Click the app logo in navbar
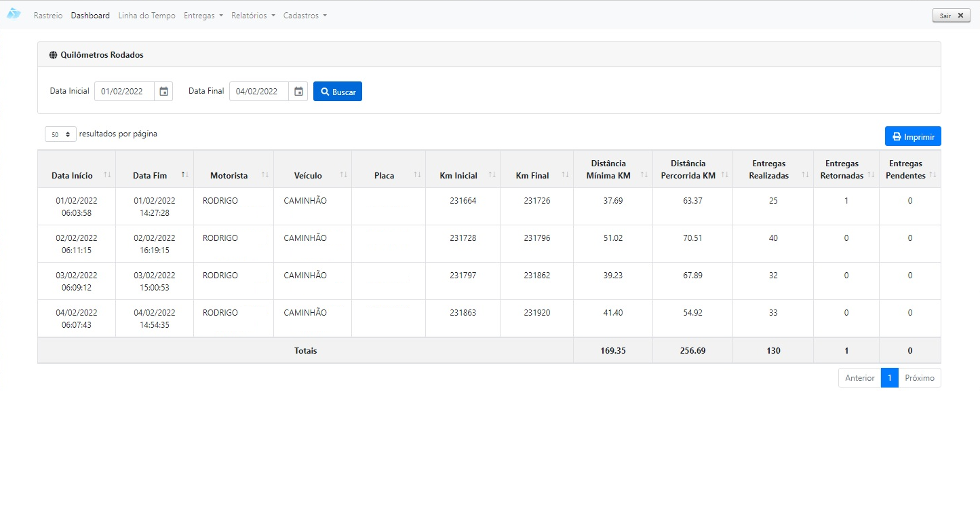The height and width of the screenshot is (526, 980). pyautogui.click(x=14, y=14)
